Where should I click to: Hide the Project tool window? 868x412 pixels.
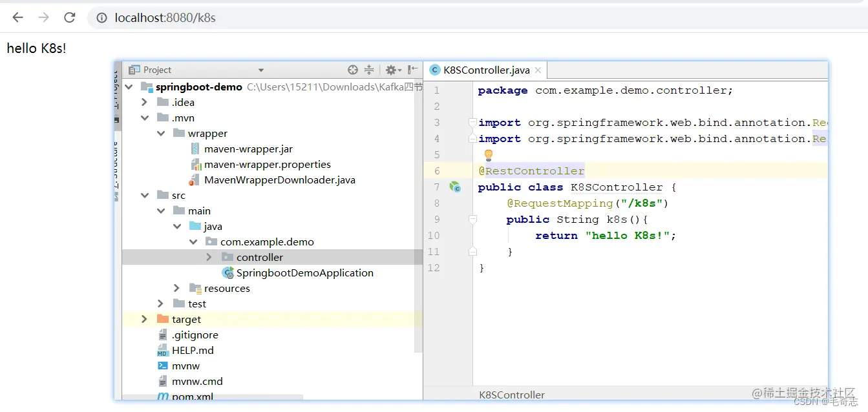point(413,70)
